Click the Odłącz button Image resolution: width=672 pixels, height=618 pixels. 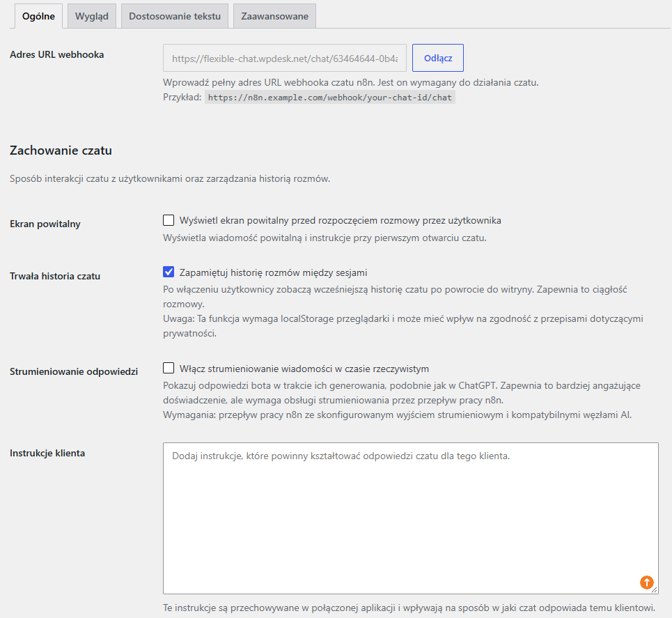tap(438, 58)
